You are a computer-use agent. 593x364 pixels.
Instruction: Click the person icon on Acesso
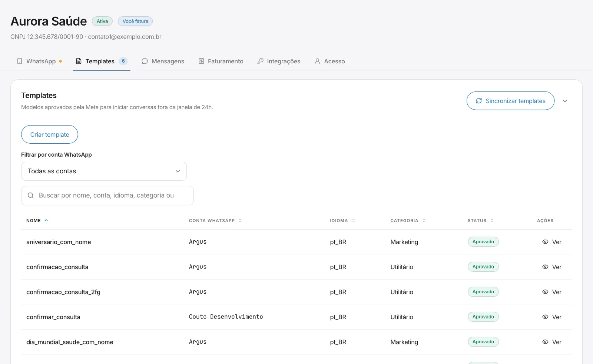[x=317, y=61]
